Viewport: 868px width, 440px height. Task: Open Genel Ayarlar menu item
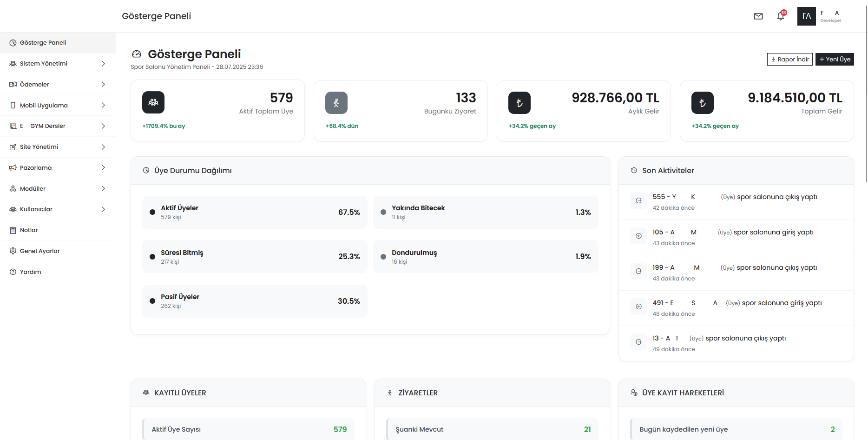click(x=58, y=251)
